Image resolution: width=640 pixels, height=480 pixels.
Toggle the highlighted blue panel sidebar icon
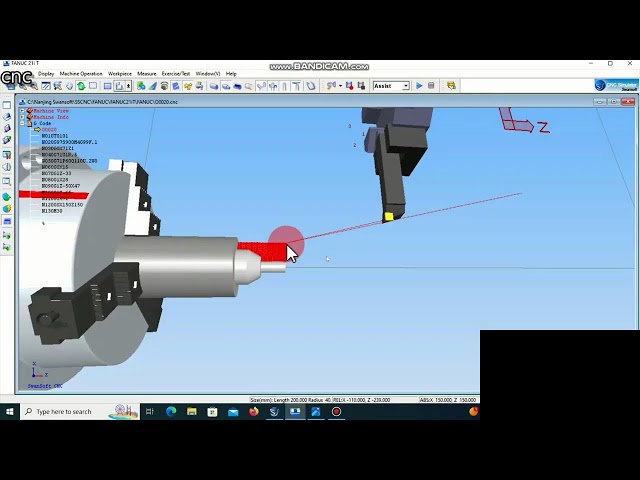point(7,221)
